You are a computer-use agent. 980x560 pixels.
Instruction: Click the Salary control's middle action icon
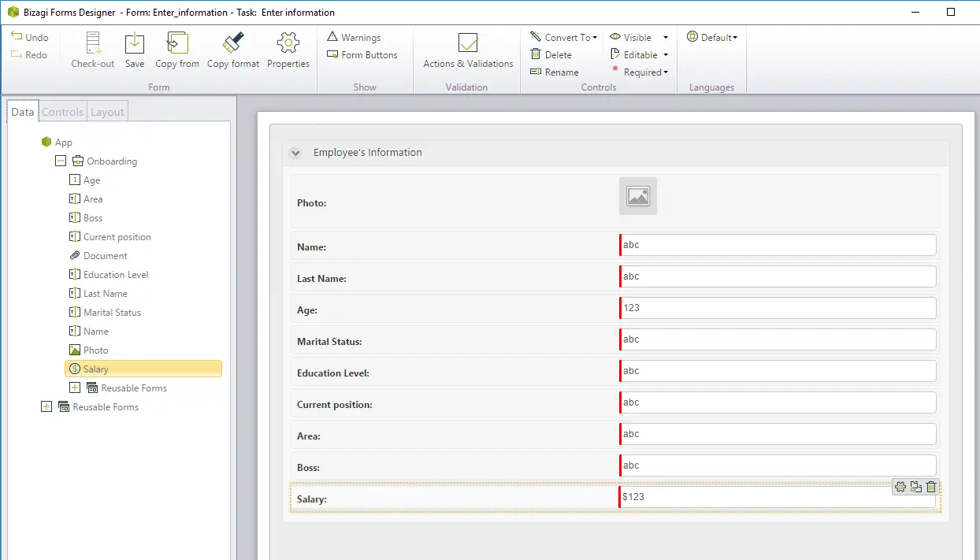(915, 487)
